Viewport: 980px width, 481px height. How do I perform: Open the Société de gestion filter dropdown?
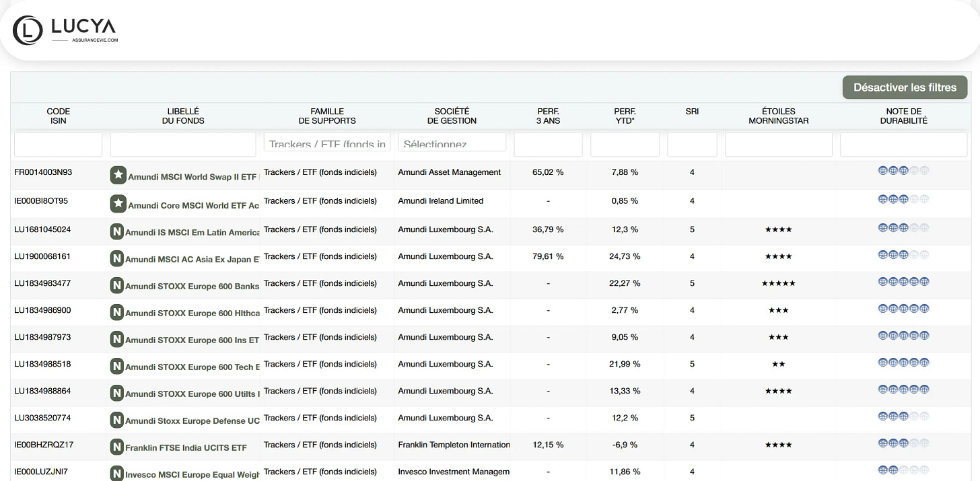[452, 142]
